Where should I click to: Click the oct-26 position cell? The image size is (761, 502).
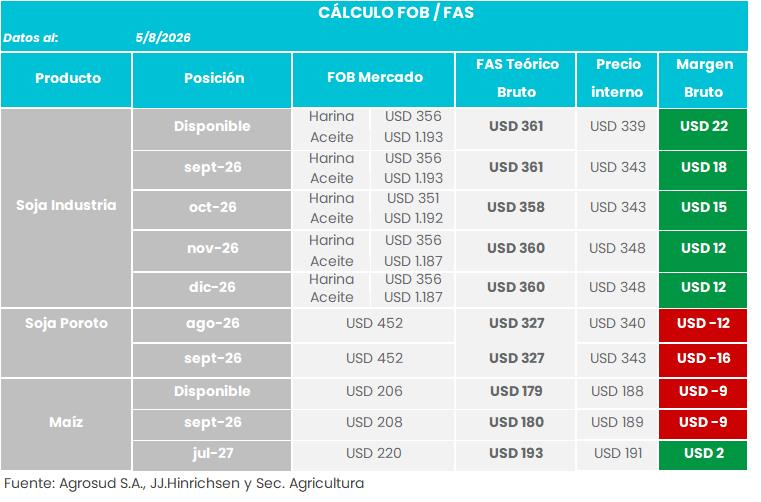212,210
